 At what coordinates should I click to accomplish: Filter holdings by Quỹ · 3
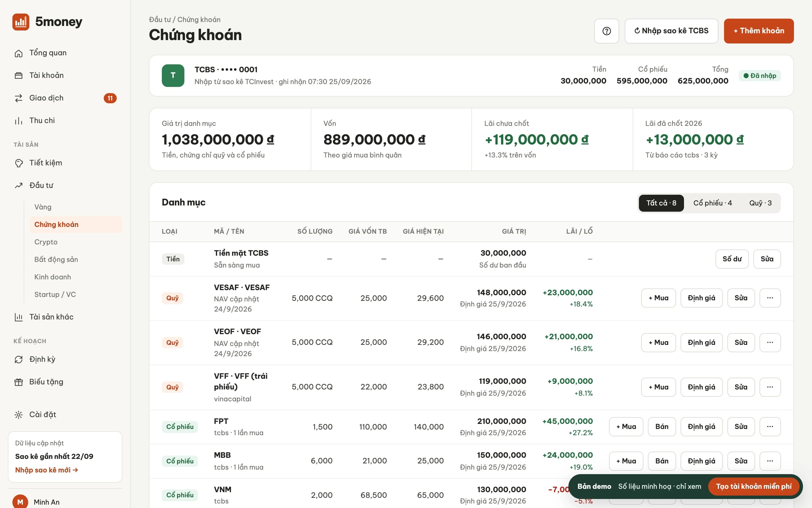pos(760,203)
